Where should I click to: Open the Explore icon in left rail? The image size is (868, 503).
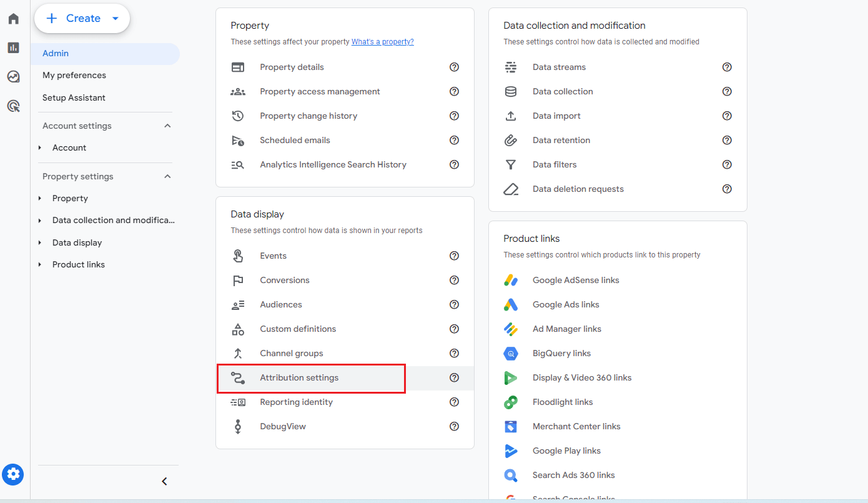pyautogui.click(x=13, y=77)
